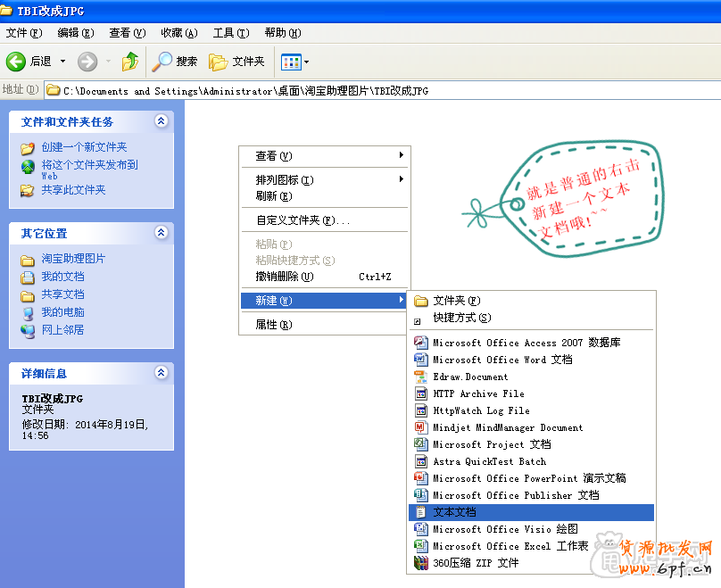Click 'Create a new folder' task link

[x=84, y=147]
